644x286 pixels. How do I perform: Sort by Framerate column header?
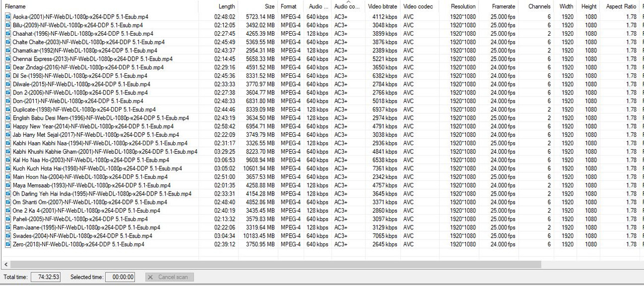coord(499,7)
